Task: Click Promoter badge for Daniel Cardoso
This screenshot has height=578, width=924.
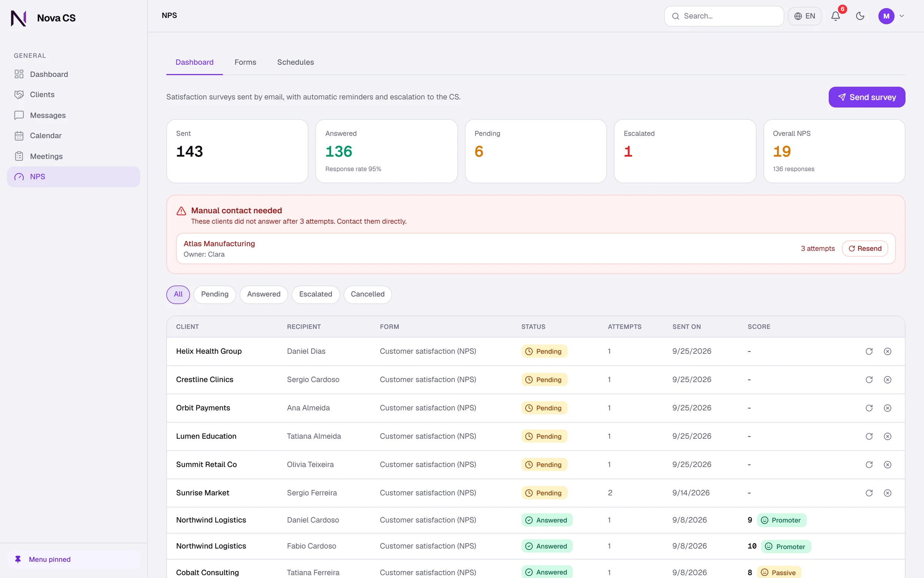Action: point(782,520)
